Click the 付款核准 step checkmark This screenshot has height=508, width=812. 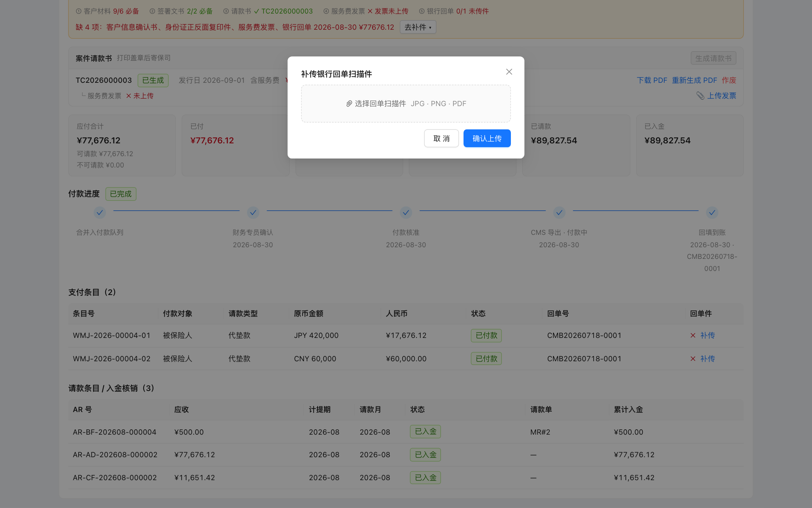click(x=406, y=213)
